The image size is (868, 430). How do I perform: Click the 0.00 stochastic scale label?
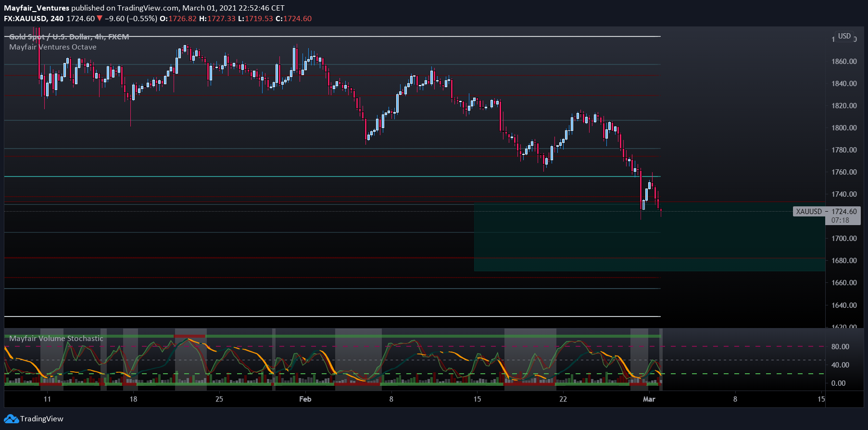click(x=839, y=383)
